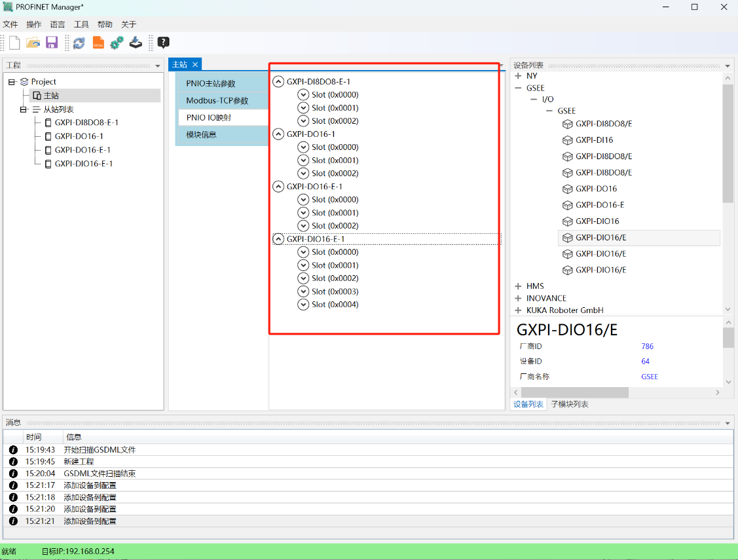This screenshot has width=738, height=560.
Task: Collapse the GSEE vendor node
Action: 518,88
